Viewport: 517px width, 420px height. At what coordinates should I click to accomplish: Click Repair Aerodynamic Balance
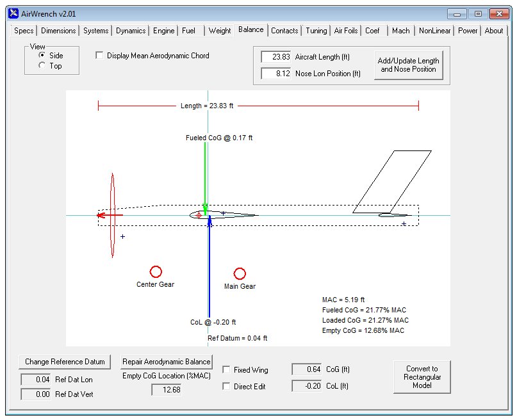tap(165, 361)
